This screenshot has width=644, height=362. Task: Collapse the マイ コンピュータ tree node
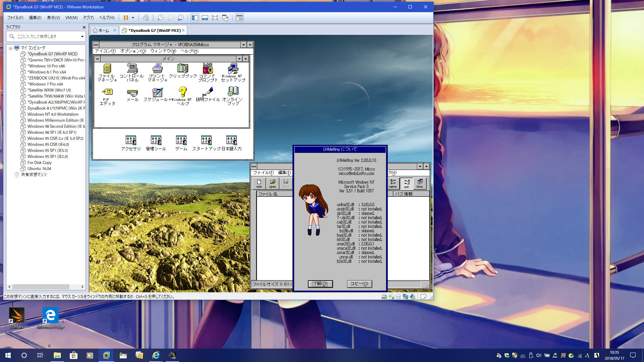(x=10, y=48)
